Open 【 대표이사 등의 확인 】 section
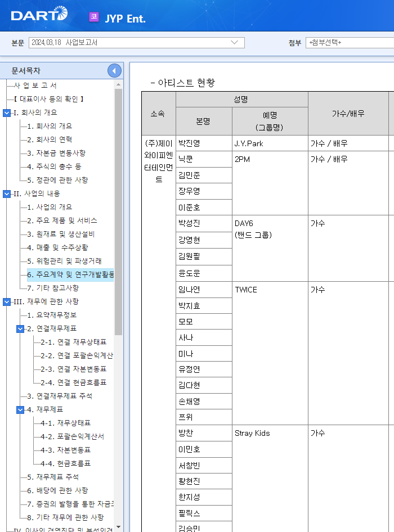The height and width of the screenshot is (532, 394). 48,99
